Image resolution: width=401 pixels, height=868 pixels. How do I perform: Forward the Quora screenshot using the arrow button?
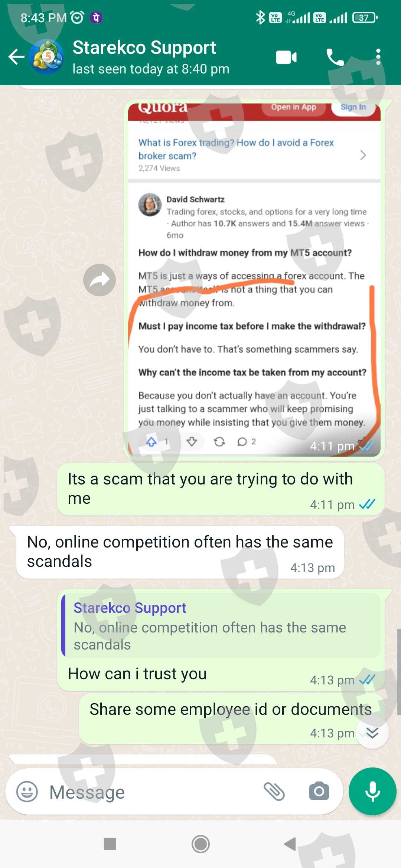100,280
